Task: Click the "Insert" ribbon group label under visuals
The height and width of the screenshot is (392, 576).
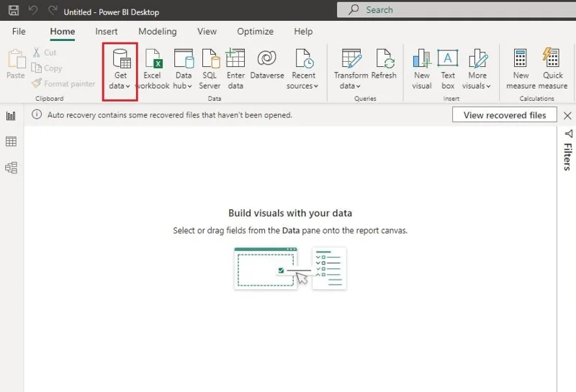Action: [x=451, y=99]
